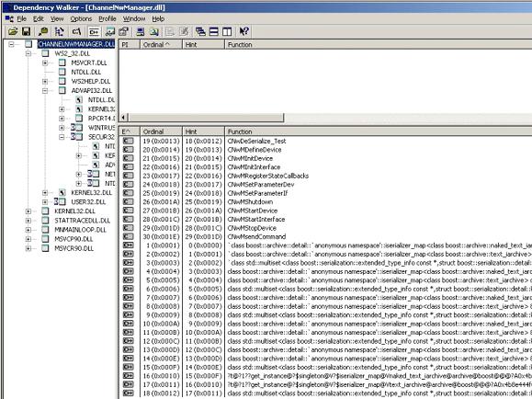This screenshot has width=532, height=399.
Task: Click the application icon left of File menu
Action: coord(9,18)
